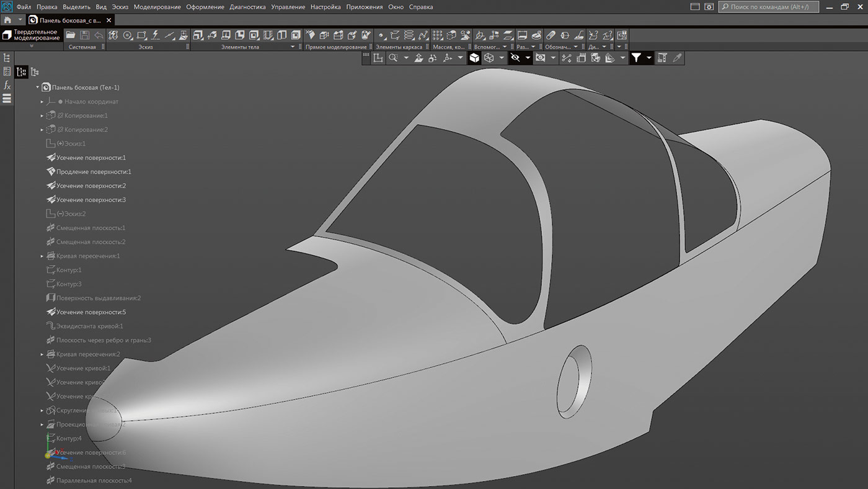Enable the shaded solid cube display mode
The width and height of the screenshot is (868, 489).
[474, 58]
